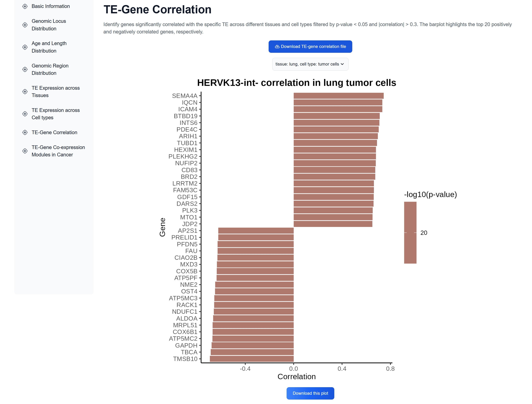Click the chevron on the tissue selection dropdown
The height and width of the screenshot is (404, 532).
pos(342,64)
